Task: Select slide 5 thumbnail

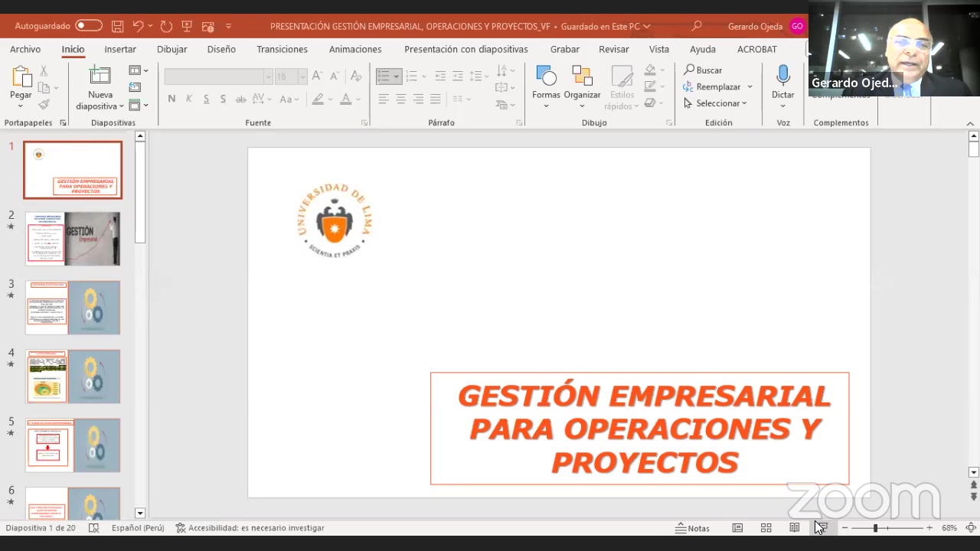Action: click(73, 445)
